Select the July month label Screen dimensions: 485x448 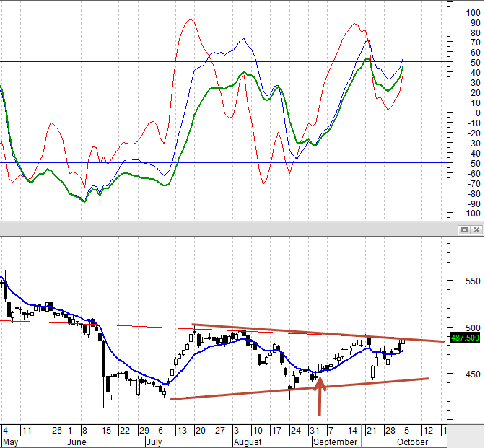click(x=154, y=442)
